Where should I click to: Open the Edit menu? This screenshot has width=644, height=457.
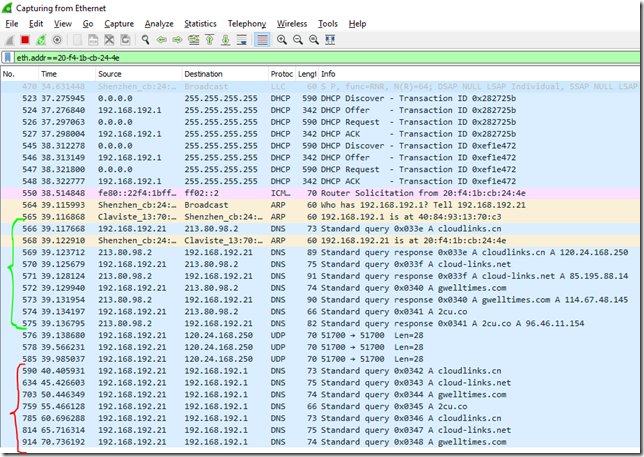(36, 24)
